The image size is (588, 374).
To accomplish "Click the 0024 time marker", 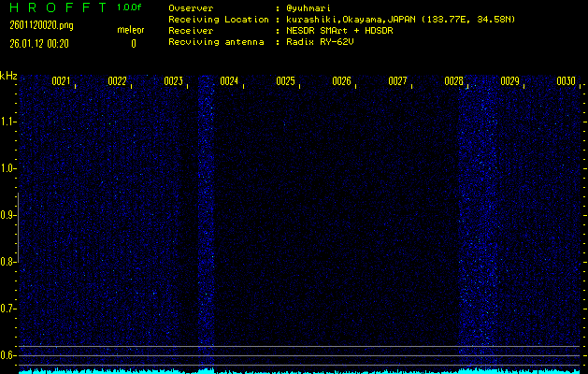I will [229, 81].
